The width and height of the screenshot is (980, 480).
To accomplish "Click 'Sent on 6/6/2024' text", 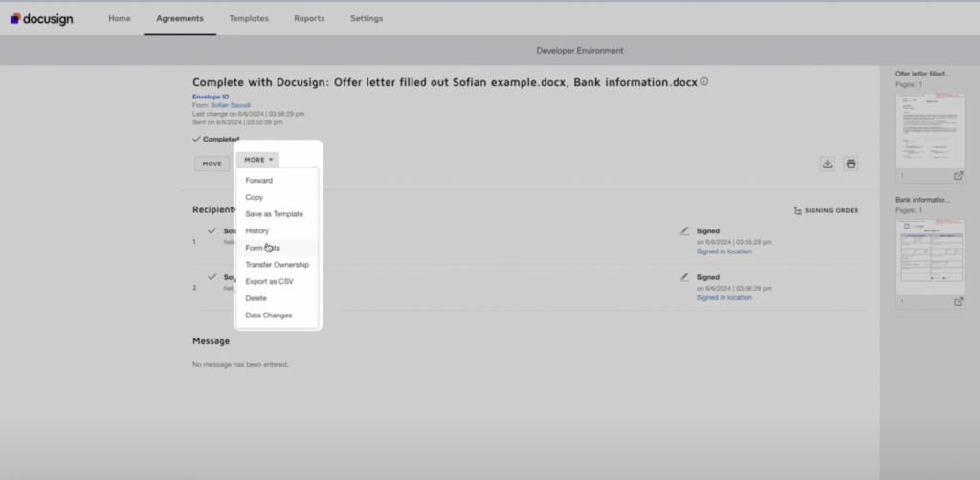I will coord(237,122).
